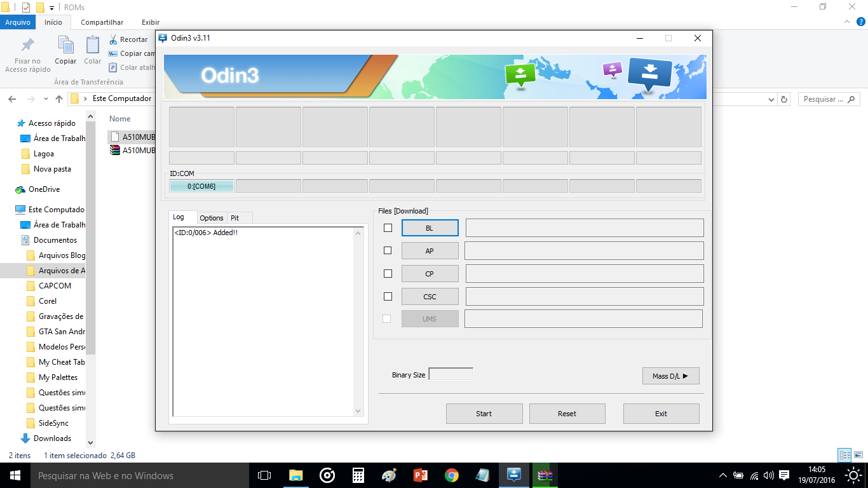
Task: Click the CP file path field
Action: [x=585, y=273]
